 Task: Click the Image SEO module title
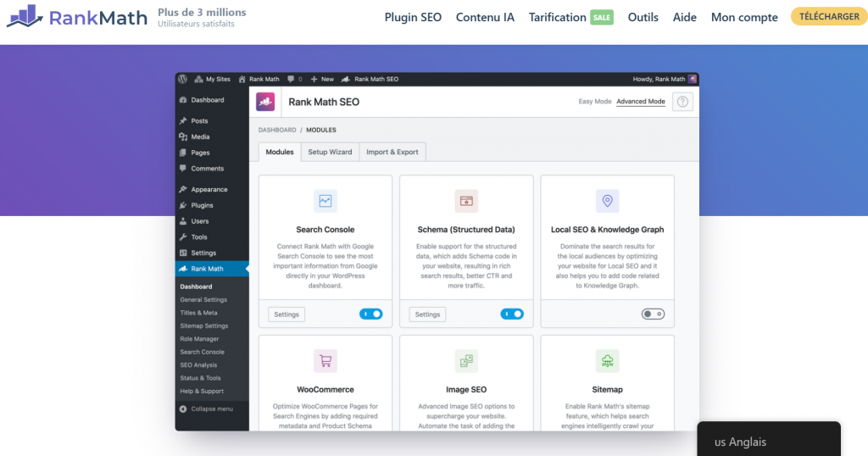466,390
